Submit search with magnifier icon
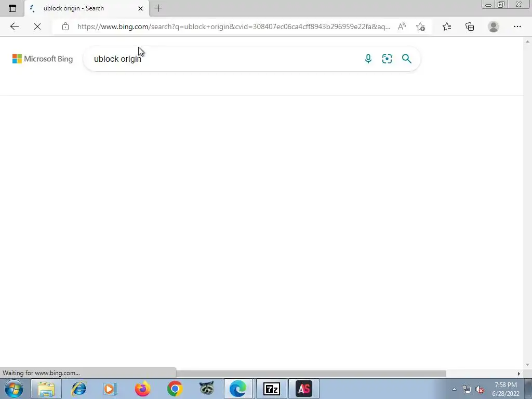Viewport: 532px width, 399px height. point(406,59)
